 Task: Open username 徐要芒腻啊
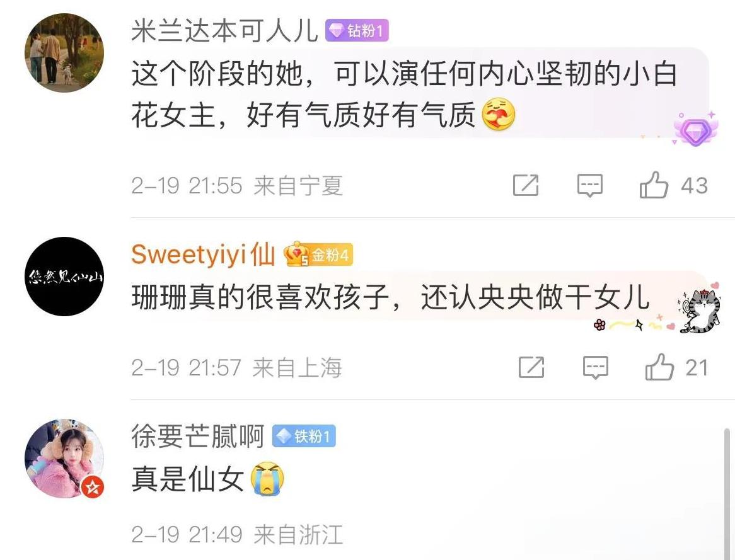(x=198, y=437)
